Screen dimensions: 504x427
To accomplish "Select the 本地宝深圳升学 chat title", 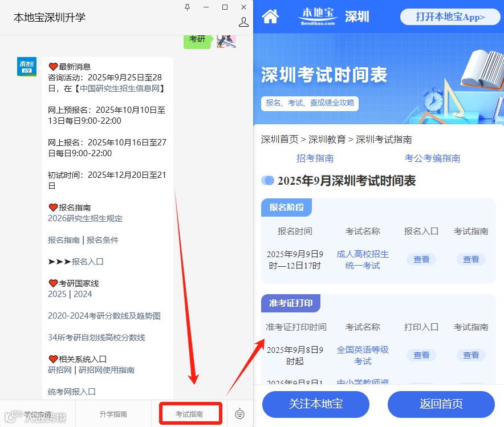I will point(50,17).
